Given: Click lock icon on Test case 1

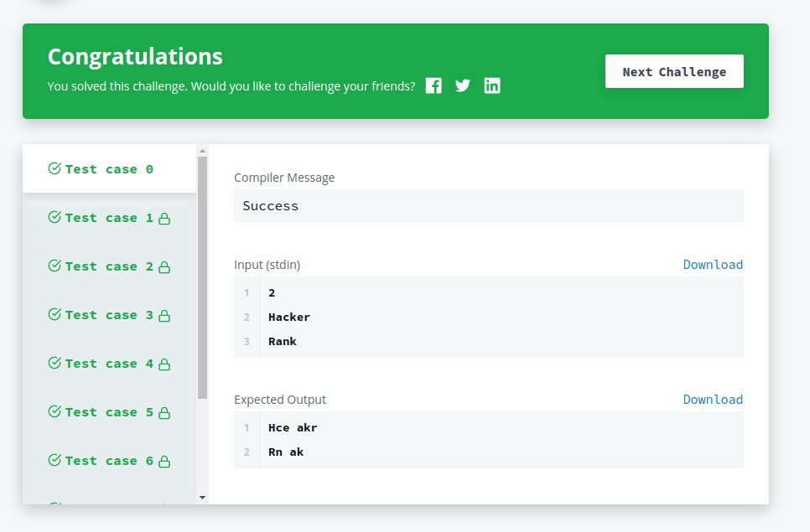Looking at the screenshot, I should tap(164, 219).
